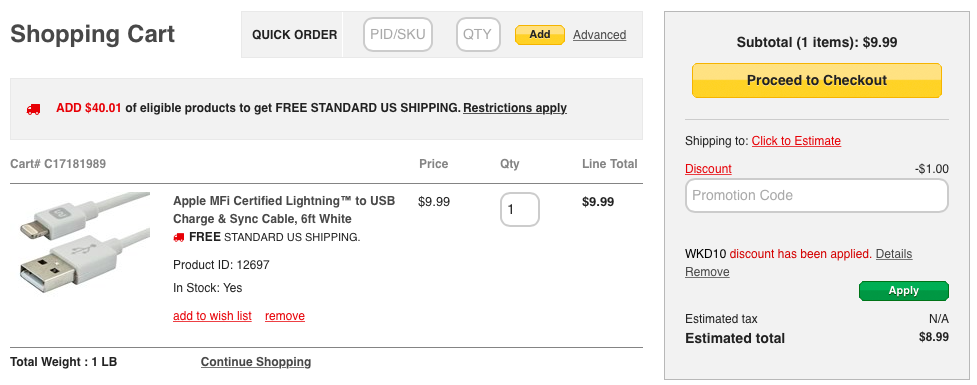Screen dimensions: 977x385
Task: Click the Apple MFi Lightning cable title
Action: point(284,210)
